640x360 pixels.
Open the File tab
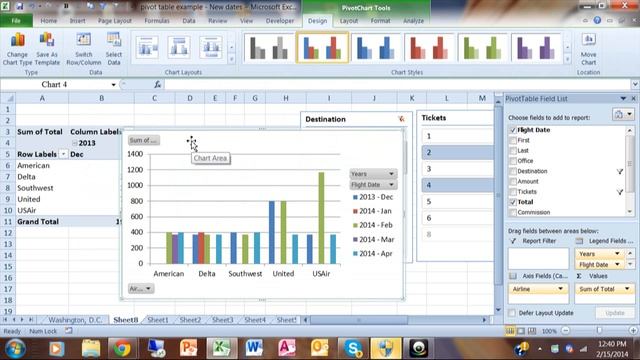tap(16, 20)
